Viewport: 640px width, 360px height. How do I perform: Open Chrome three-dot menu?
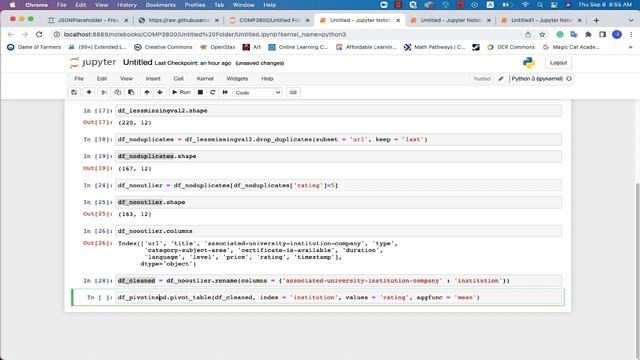click(631, 34)
